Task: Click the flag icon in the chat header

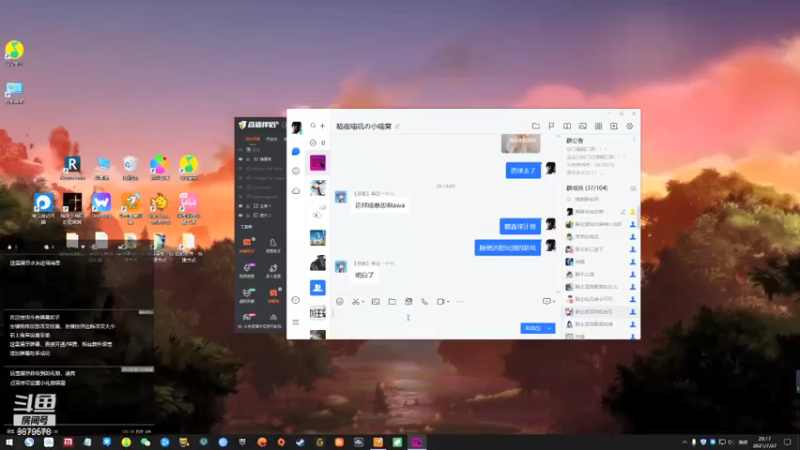Action: coord(551,126)
